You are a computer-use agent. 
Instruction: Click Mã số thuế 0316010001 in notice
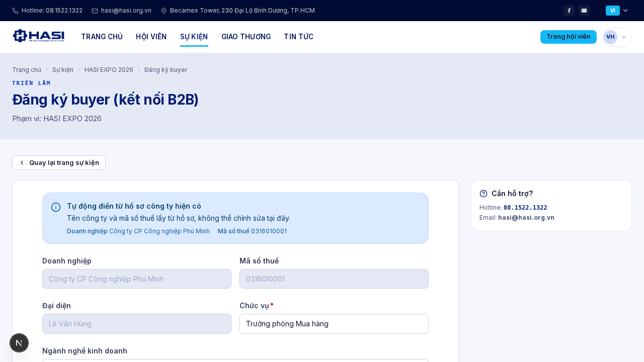[253, 231]
